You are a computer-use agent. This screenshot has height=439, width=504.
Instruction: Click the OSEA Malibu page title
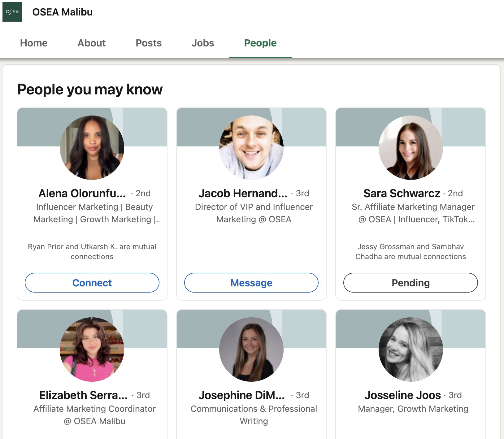(63, 12)
